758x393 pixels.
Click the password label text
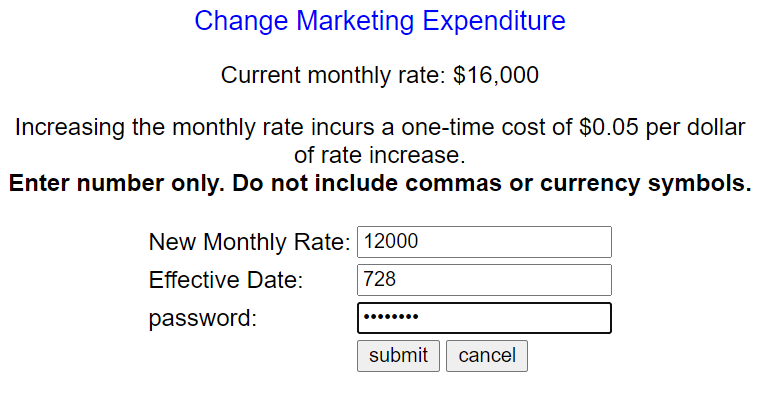point(203,319)
